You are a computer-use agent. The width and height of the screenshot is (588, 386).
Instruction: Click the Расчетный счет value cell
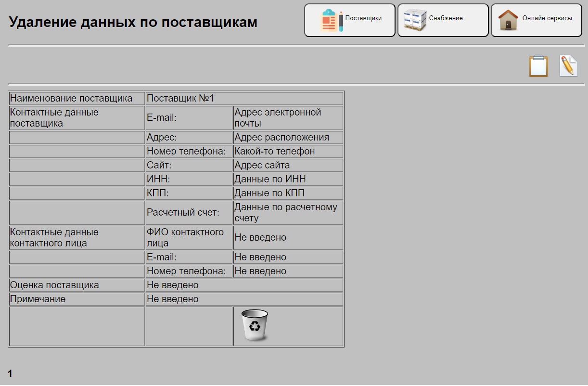coord(288,212)
